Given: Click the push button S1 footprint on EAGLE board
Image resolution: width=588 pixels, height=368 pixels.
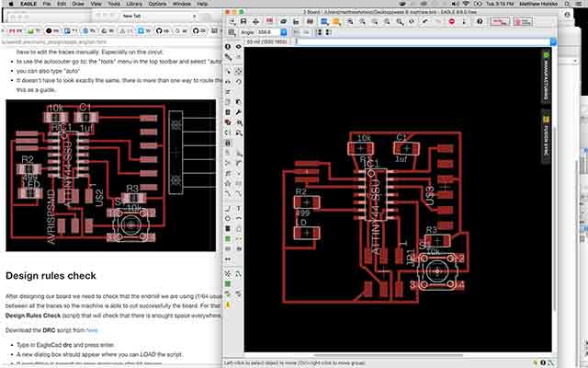Looking at the screenshot, I should 437,271.
